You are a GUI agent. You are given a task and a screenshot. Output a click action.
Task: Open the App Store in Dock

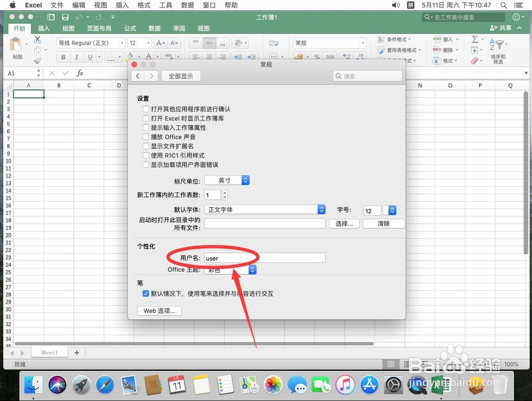pos(369,385)
